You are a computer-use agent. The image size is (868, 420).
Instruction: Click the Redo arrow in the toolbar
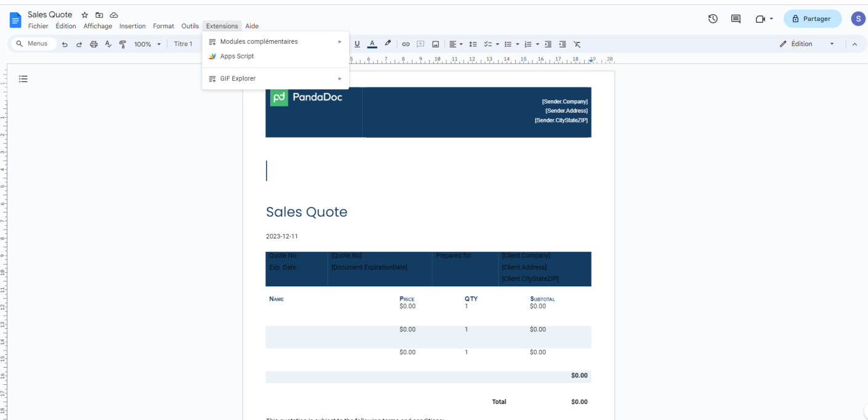tap(79, 44)
